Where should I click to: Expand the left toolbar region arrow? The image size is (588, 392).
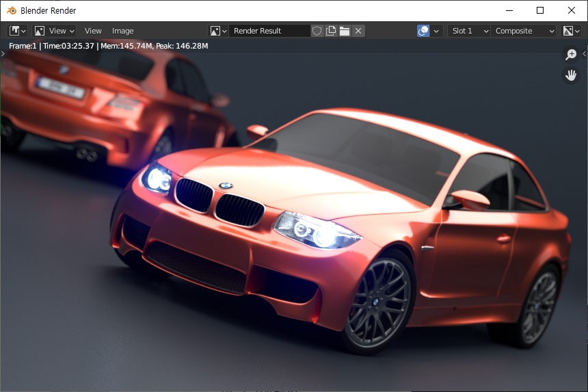coord(3,54)
